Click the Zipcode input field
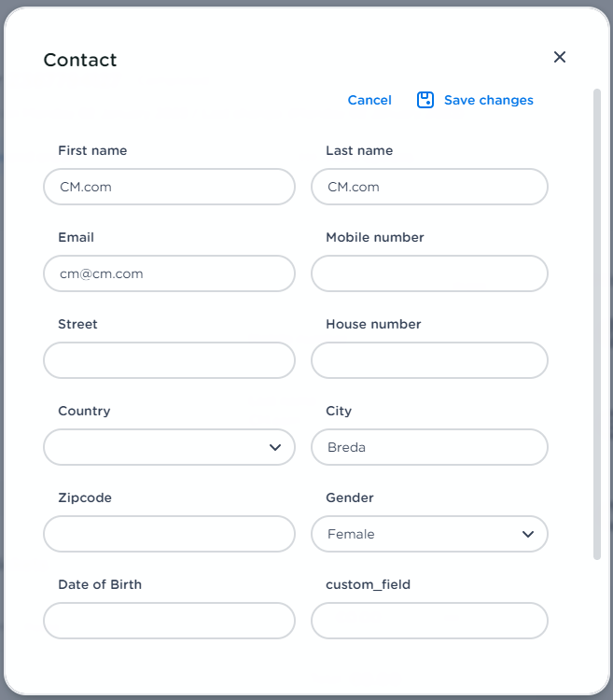The image size is (613, 700). point(169,534)
